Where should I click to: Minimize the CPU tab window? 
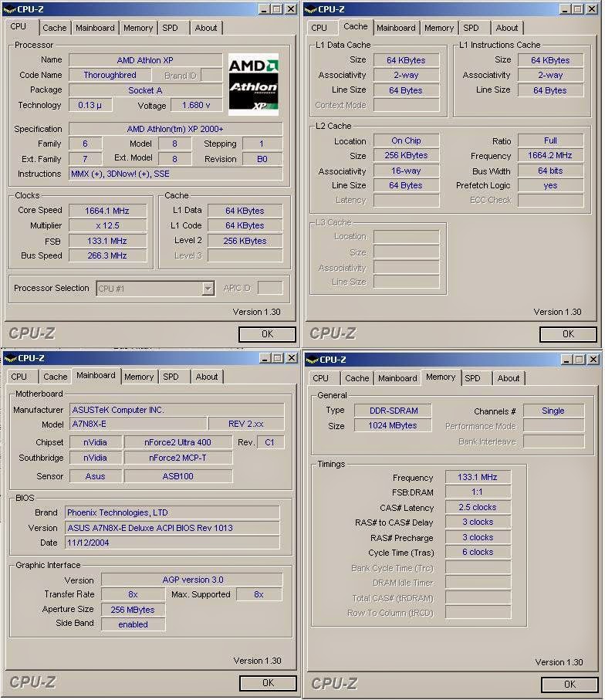click(265, 9)
